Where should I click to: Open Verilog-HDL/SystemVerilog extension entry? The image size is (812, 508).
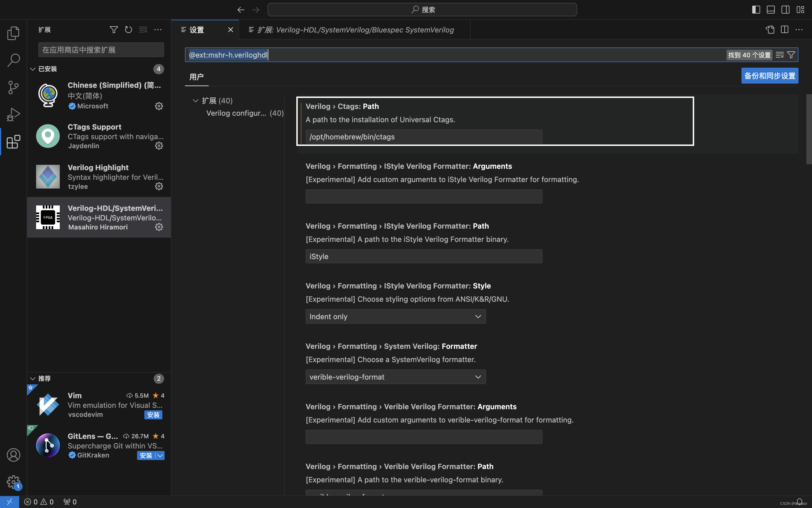coord(99,217)
